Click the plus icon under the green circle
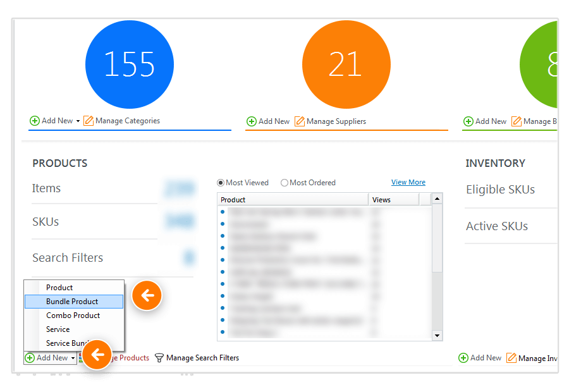Screen dimensions: 569x392 (x=468, y=121)
